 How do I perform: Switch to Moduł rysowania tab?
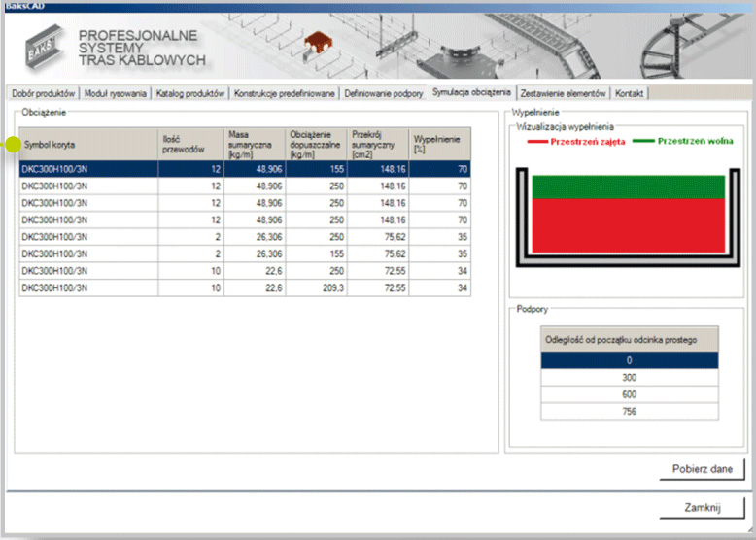116,93
